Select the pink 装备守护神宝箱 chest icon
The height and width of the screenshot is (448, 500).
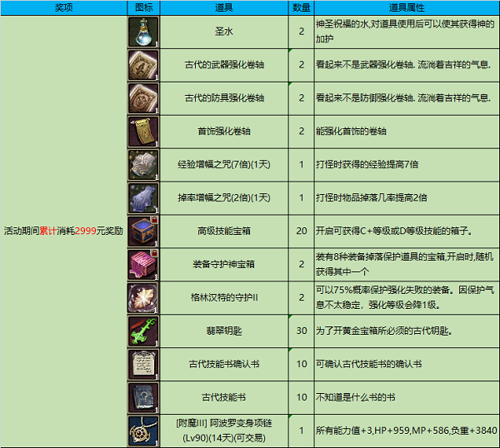(x=142, y=264)
